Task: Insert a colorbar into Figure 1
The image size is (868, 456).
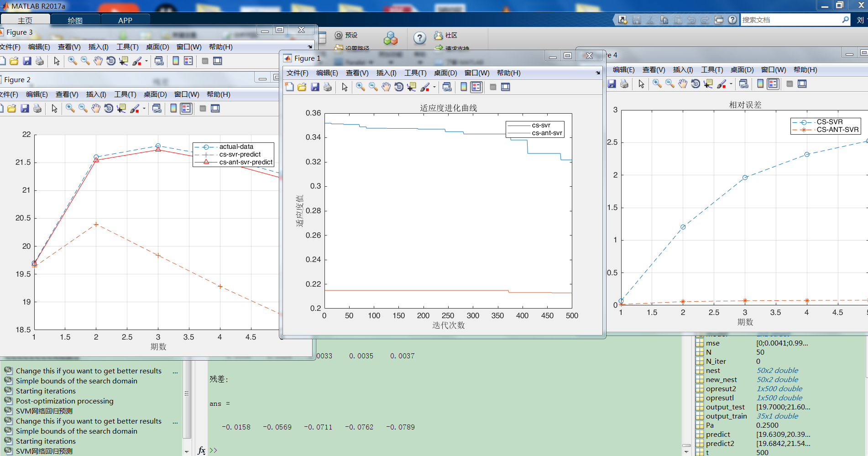Action: (464, 87)
